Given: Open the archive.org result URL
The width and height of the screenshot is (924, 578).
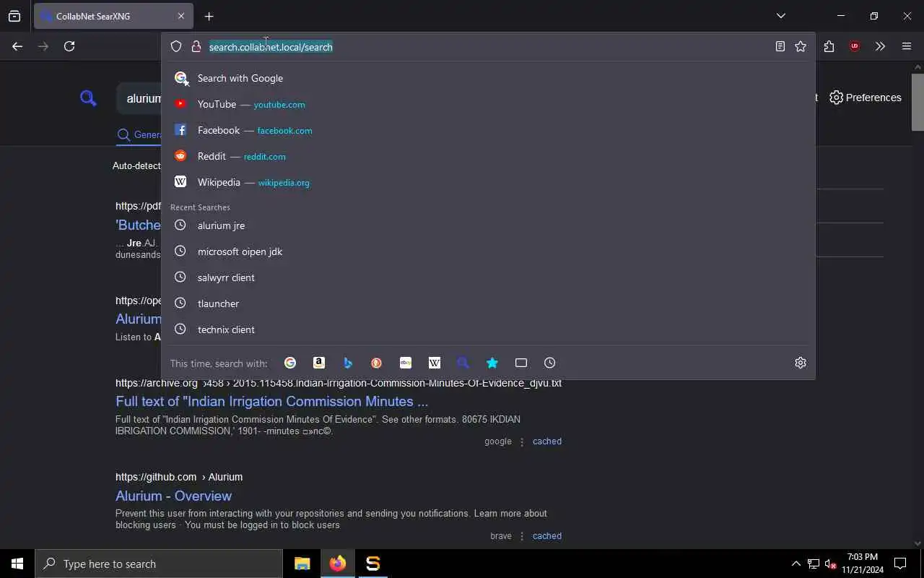Looking at the screenshot, I should pyautogui.click(x=339, y=383).
